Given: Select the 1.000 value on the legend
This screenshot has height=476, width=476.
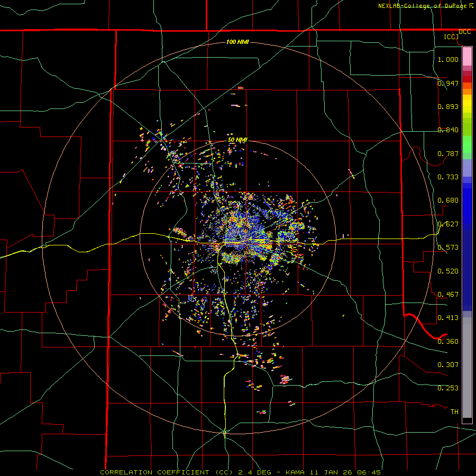Looking at the screenshot, I should (x=448, y=59).
